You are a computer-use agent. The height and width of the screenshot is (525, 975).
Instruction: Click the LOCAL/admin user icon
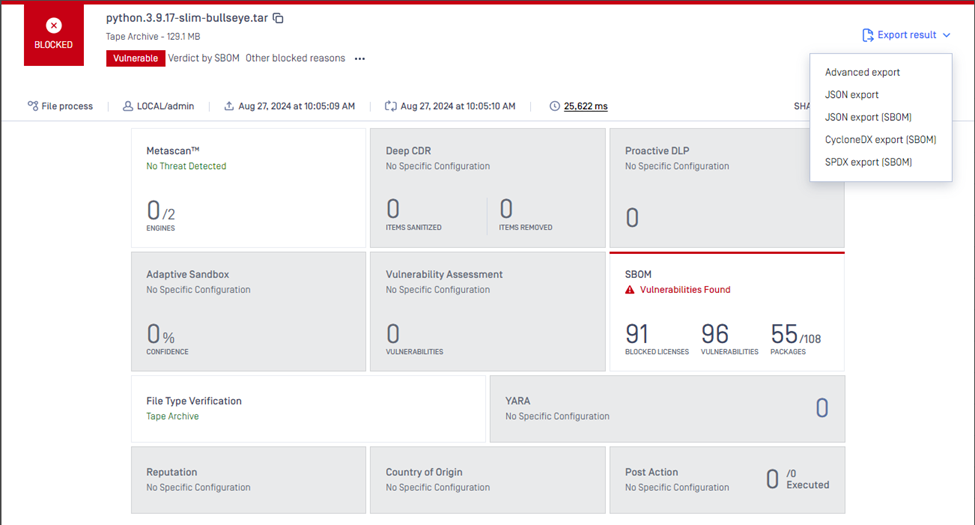[x=128, y=106]
